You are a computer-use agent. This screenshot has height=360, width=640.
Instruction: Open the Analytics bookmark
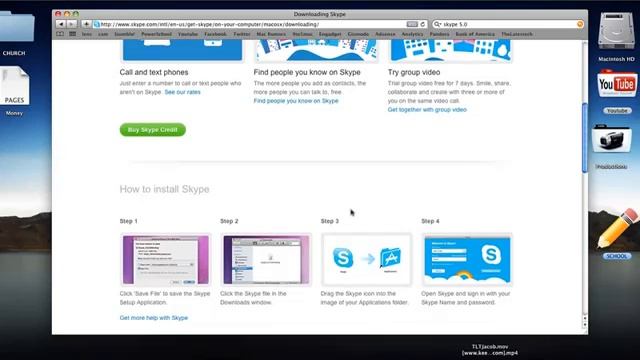click(x=412, y=34)
